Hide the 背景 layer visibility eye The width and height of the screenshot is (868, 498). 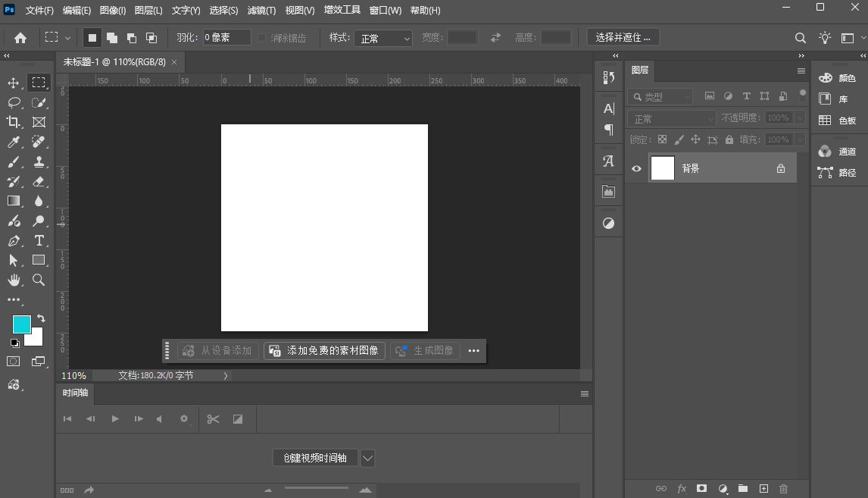(636, 168)
